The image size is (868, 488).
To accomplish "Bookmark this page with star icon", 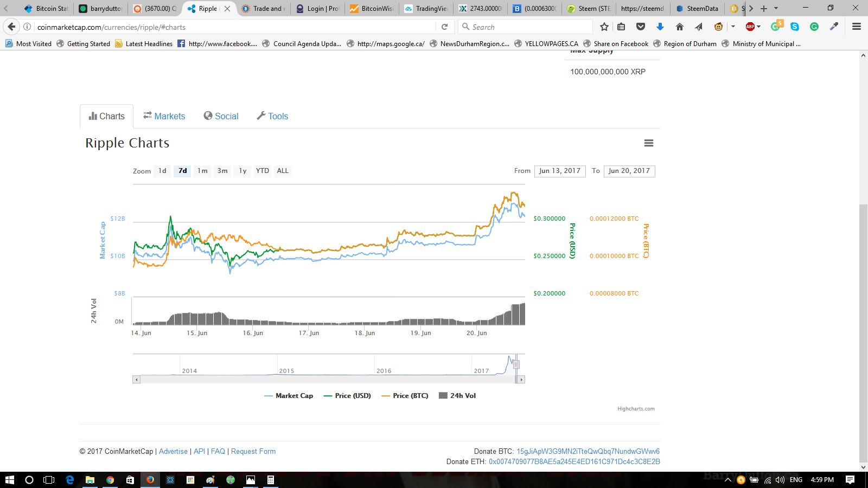I will [x=604, y=27].
